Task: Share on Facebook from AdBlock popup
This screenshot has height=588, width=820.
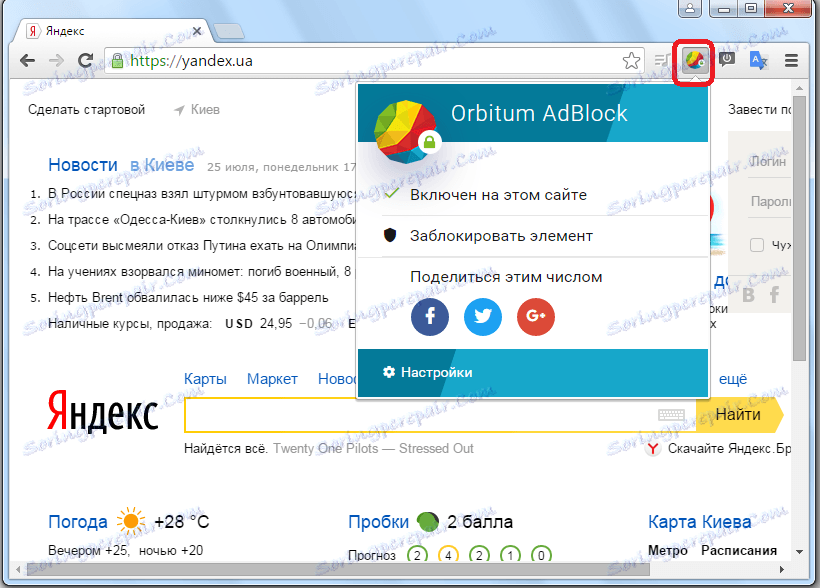Action: [x=430, y=316]
